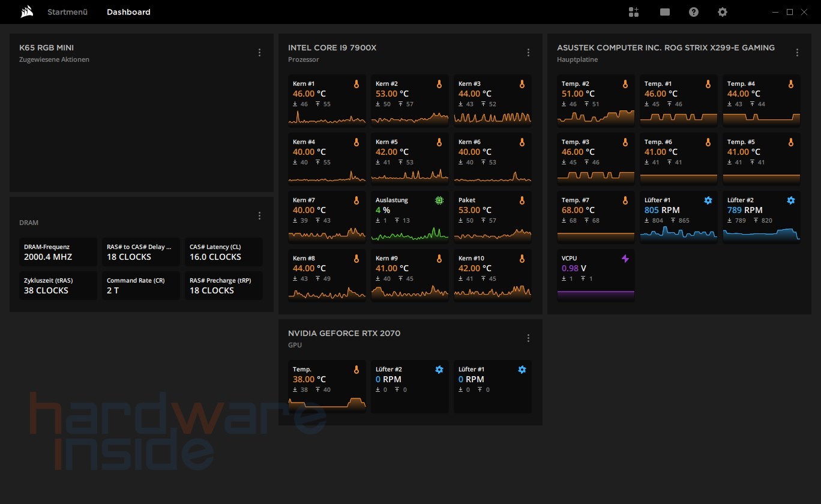Switch to the Startmenü tab

[x=67, y=12]
